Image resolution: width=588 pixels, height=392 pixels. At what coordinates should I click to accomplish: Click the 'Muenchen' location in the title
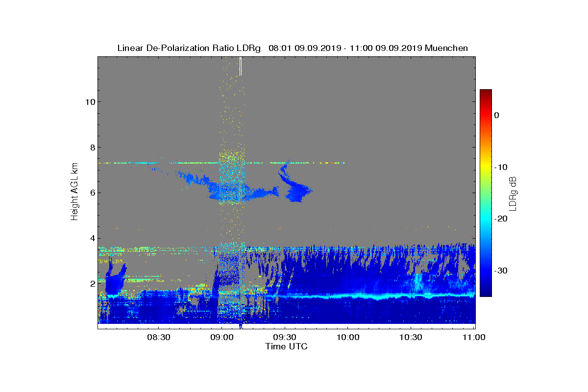coord(446,48)
